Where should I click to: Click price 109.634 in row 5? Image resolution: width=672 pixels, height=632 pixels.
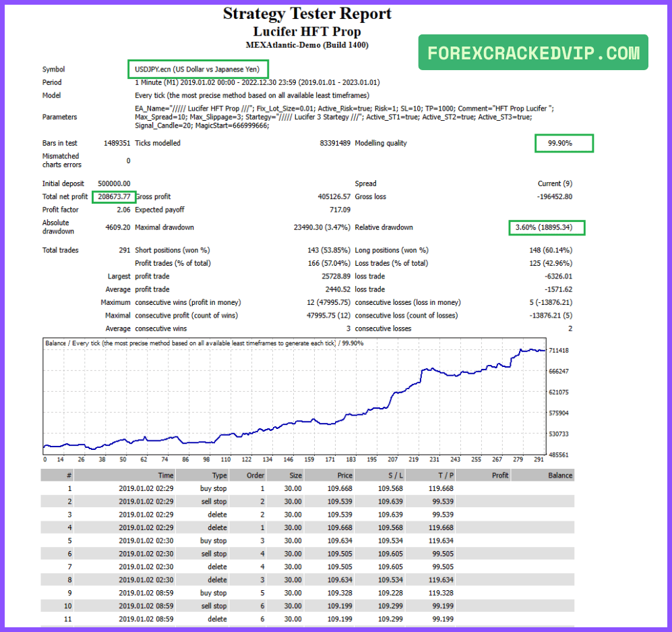(340, 541)
